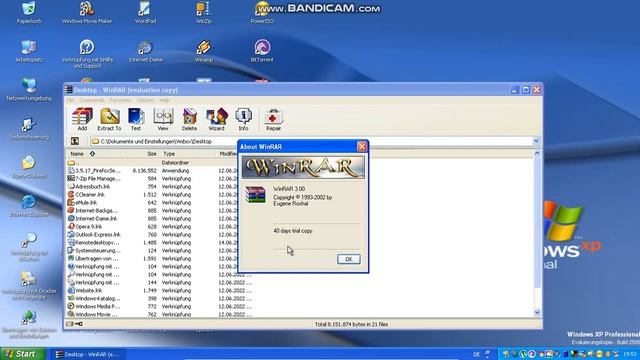Open the Help menu in WinRAR

[164, 100]
